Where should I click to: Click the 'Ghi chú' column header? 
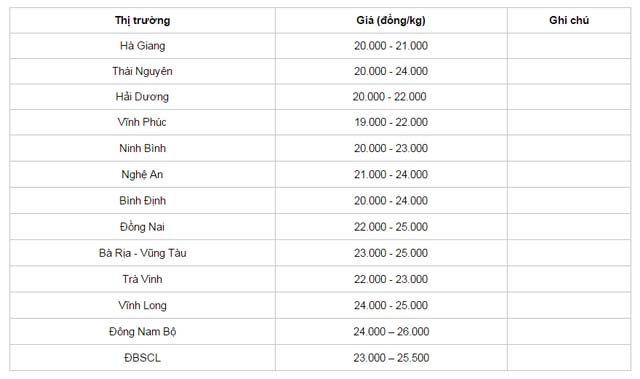pos(569,20)
